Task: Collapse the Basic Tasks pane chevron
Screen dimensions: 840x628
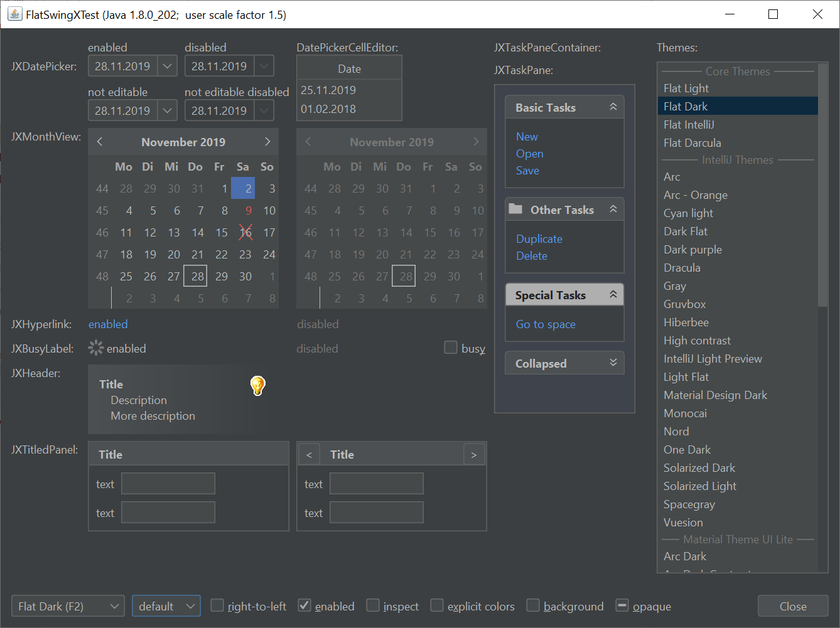Action: (613, 107)
